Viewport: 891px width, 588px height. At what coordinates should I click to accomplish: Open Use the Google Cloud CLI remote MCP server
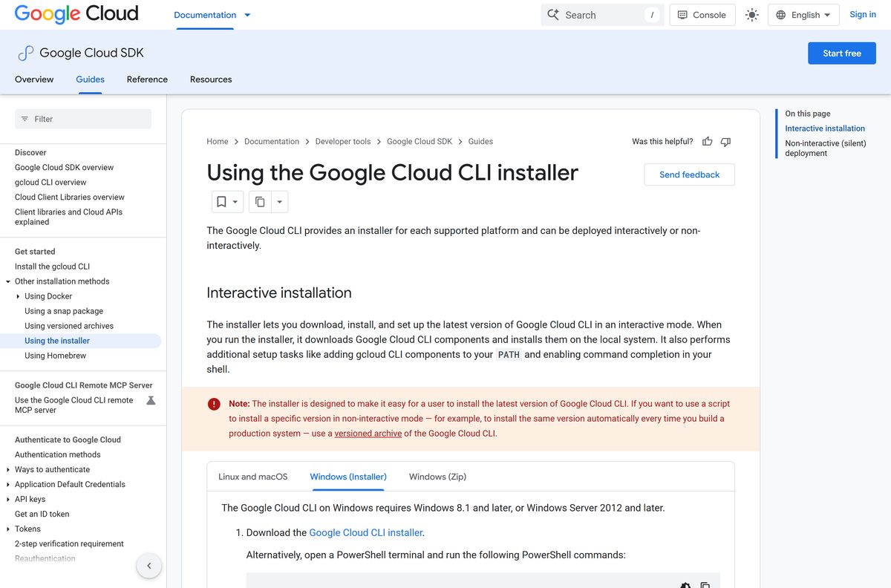74,405
